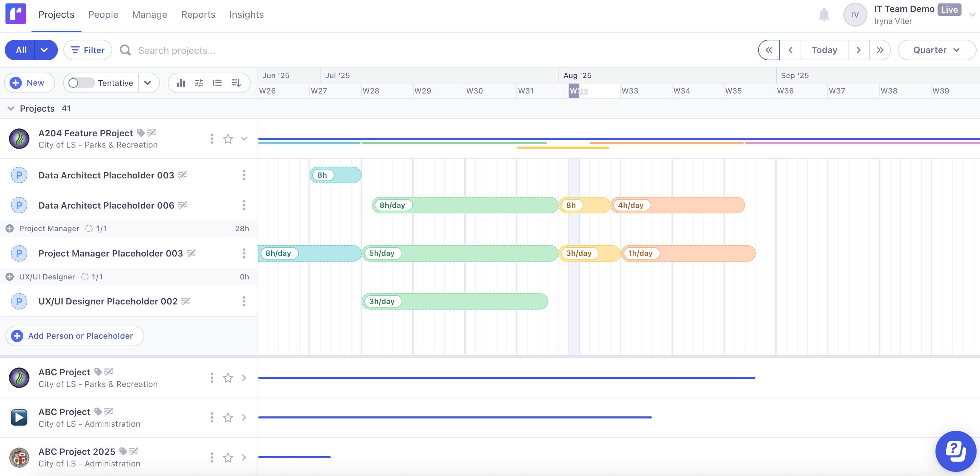Favorite the ABC Project 2025 star
Viewport: 980px width, 476px height.
(228, 458)
